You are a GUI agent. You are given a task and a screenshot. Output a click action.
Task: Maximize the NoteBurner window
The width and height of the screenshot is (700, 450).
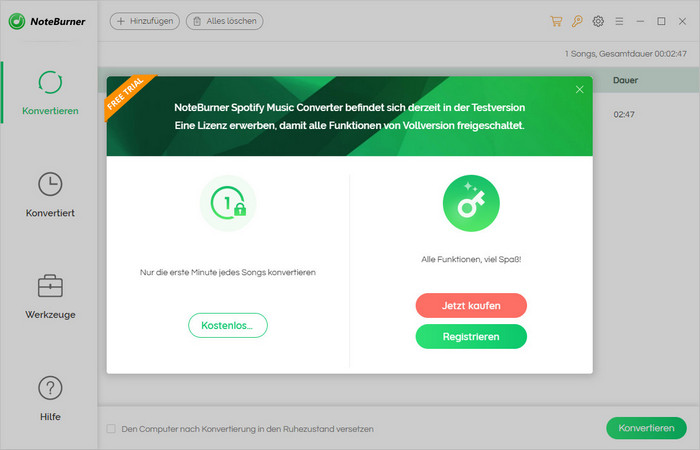click(x=661, y=21)
